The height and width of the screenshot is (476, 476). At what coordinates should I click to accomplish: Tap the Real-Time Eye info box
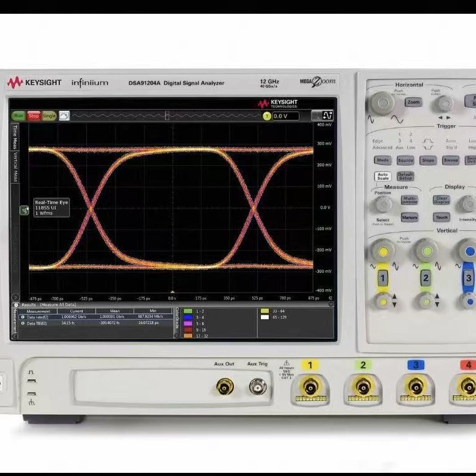click(51, 208)
